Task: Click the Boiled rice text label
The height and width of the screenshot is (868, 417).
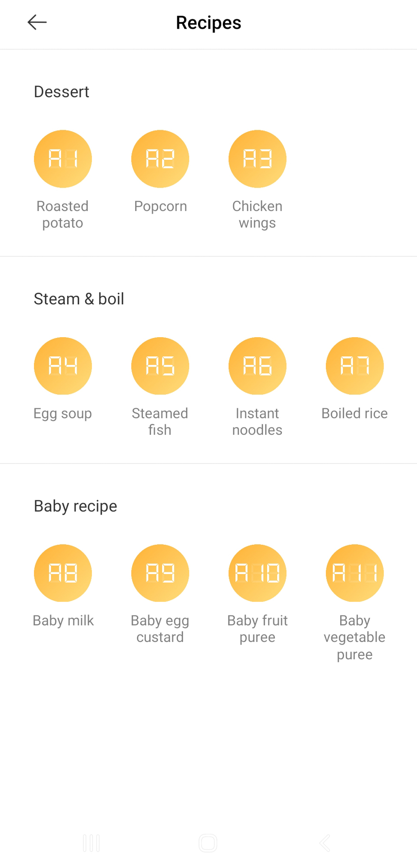Action: (354, 413)
